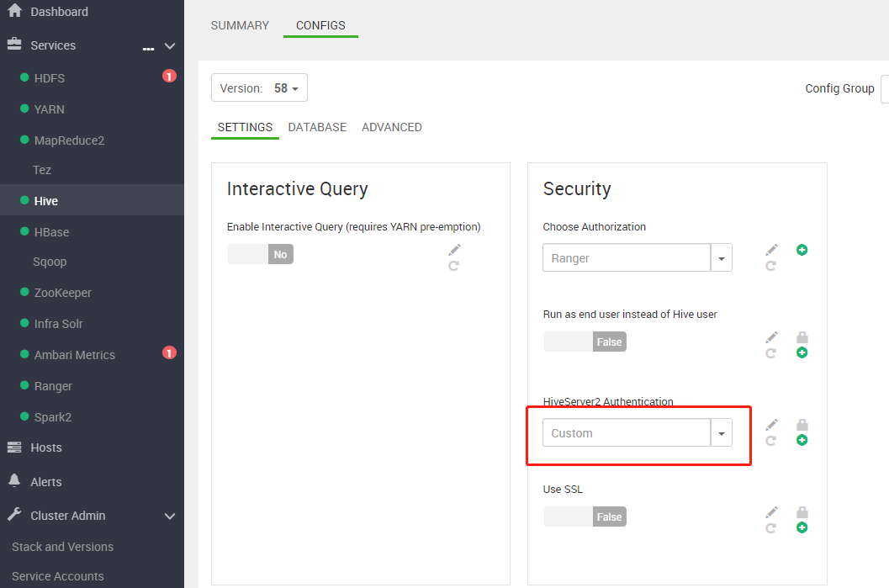Undo HiveServer2 Authentication change
This screenshot has height=588, width=889.
tap(770, 441)
